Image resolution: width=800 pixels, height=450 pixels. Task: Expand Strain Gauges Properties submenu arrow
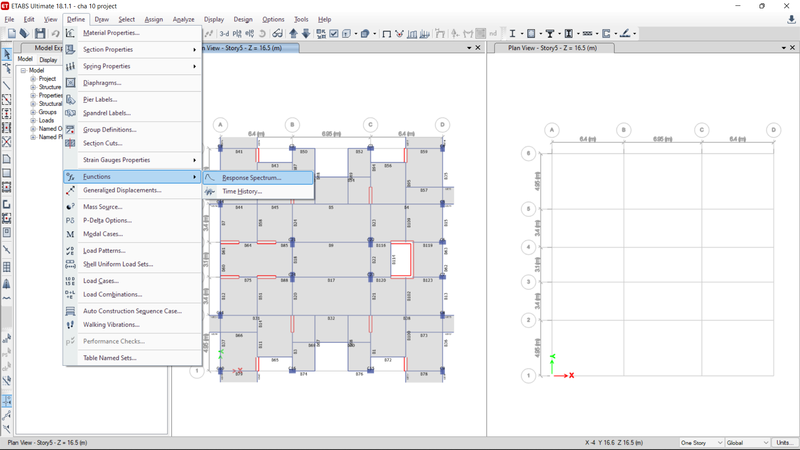click(194, 160)
